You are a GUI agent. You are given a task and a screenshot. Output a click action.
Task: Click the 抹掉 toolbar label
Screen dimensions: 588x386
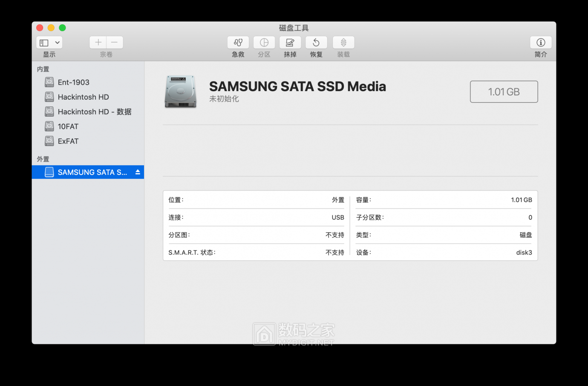point(290,54)
